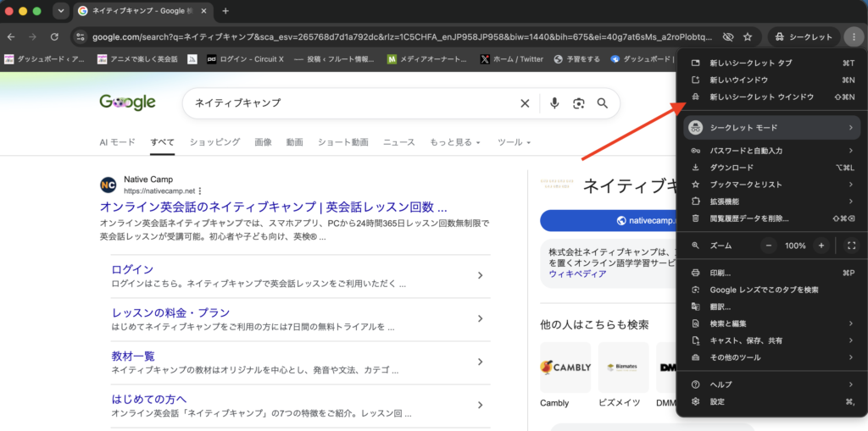
Task: Open the site info icon in address bar
Action: pyautogui.click(x=81, y=37)
